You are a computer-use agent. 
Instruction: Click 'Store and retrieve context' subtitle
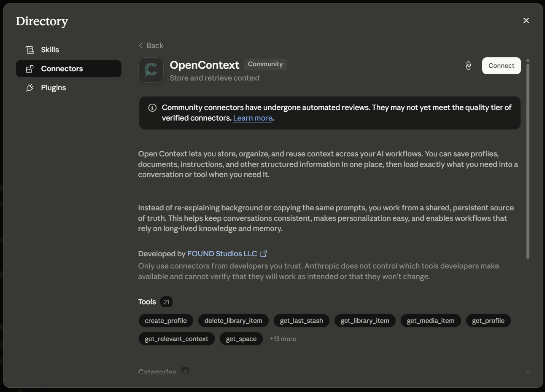pyautogui.click(x=215, y=78)
